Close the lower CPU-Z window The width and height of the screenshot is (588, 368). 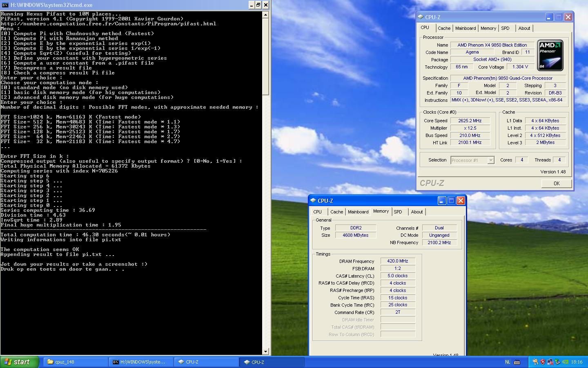[461, 200]
